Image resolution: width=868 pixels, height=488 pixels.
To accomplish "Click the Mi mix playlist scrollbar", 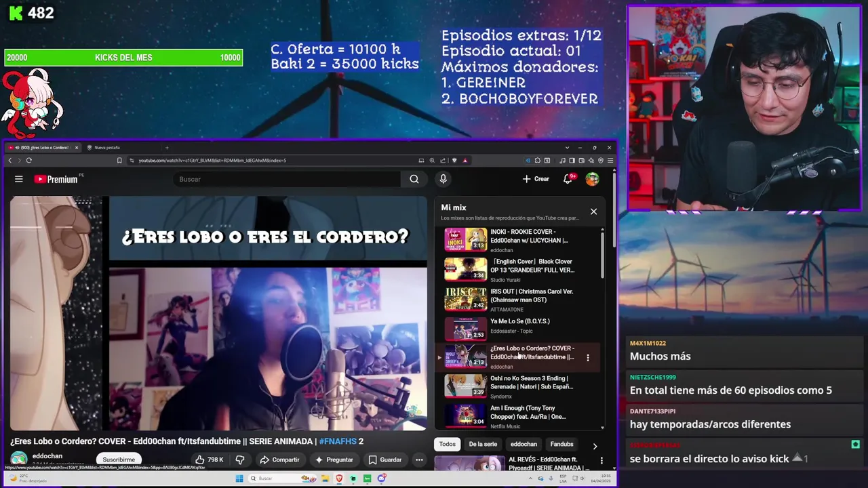I will pyautogui.click(x=602, y=254).
